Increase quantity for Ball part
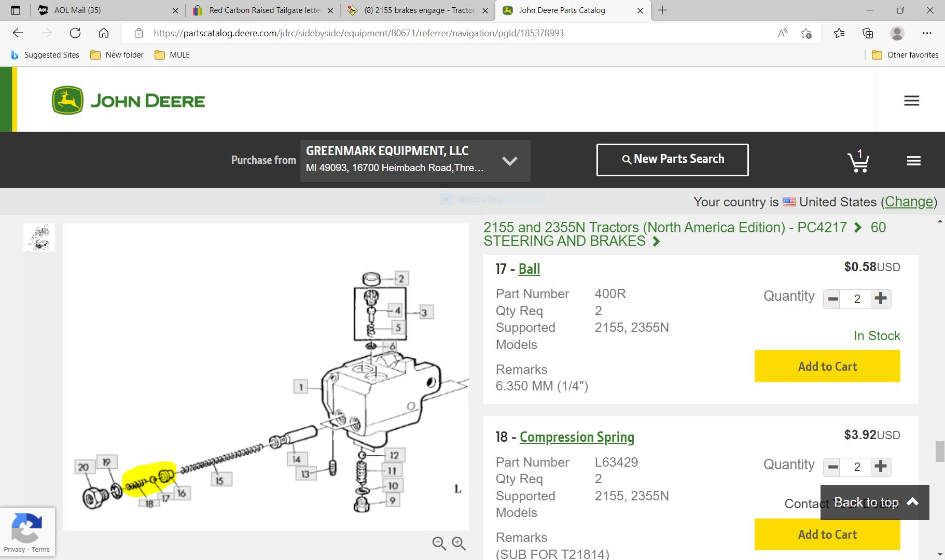945x560 pixels. click(x=880, y=299)
